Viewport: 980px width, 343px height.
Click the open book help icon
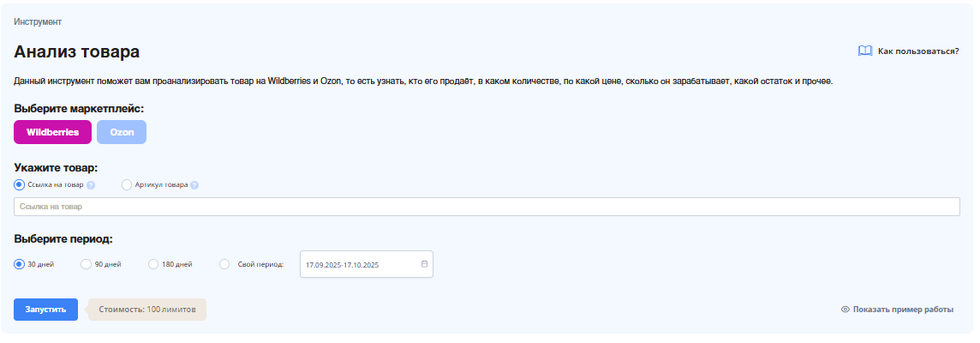coord(865,51)
